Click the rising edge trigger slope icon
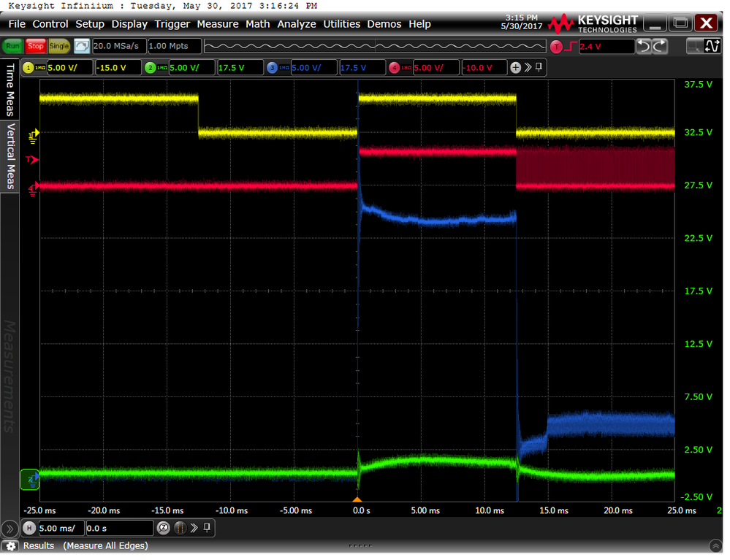730x560 pixels. coord(571,47)
